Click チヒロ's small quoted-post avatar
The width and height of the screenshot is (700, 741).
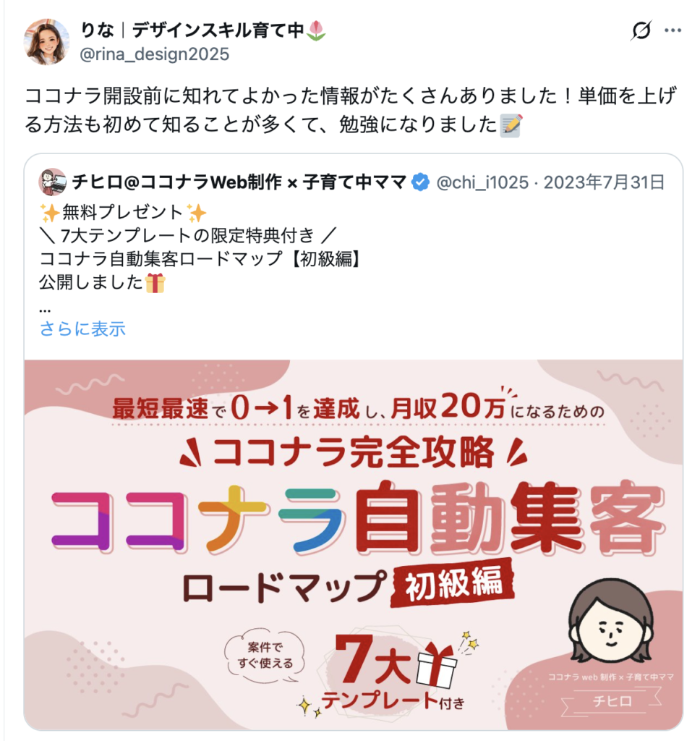(x=53, y=182)
